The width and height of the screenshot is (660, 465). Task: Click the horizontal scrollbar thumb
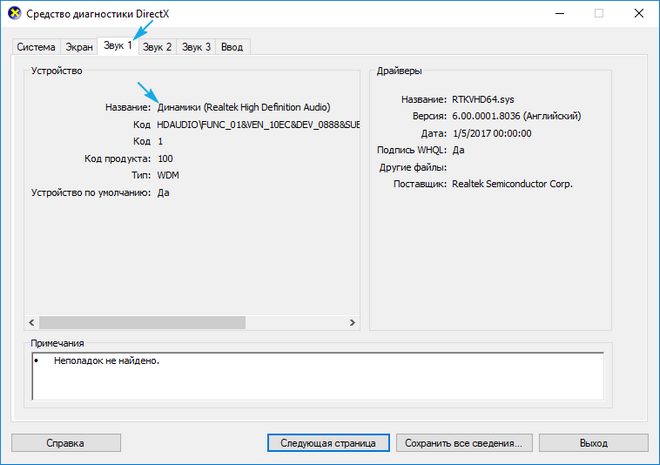pos(142,322)
